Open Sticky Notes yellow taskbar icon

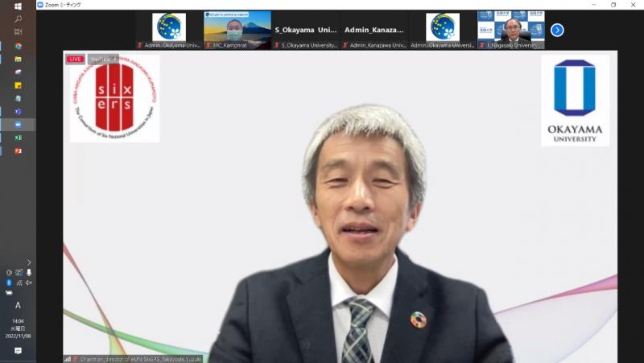pyautogui.click(x=18, y=85)
